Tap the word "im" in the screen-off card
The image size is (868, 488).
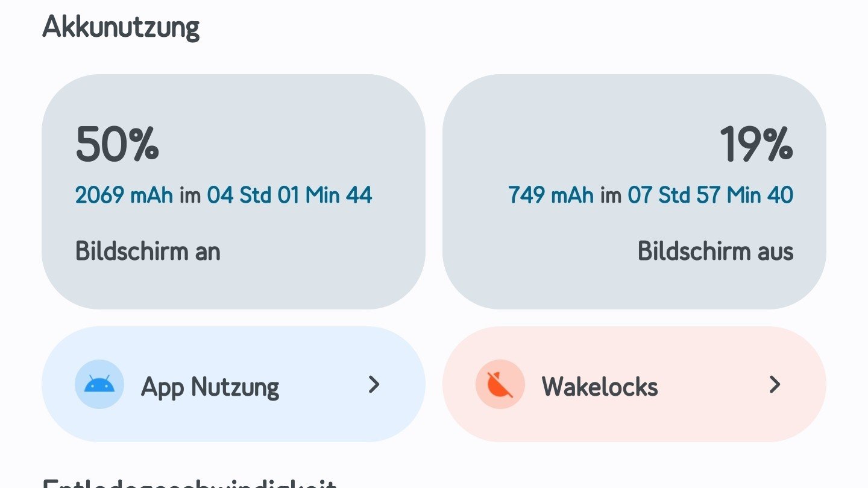pos(611,195)
